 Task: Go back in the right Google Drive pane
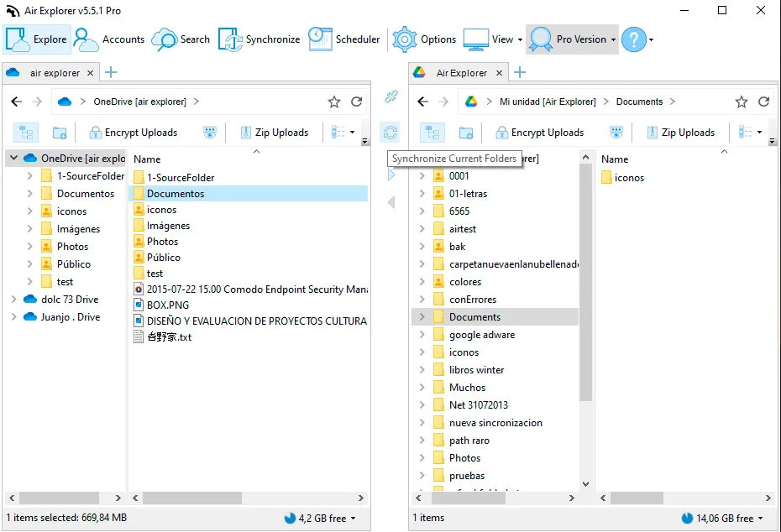coord(423,102)
